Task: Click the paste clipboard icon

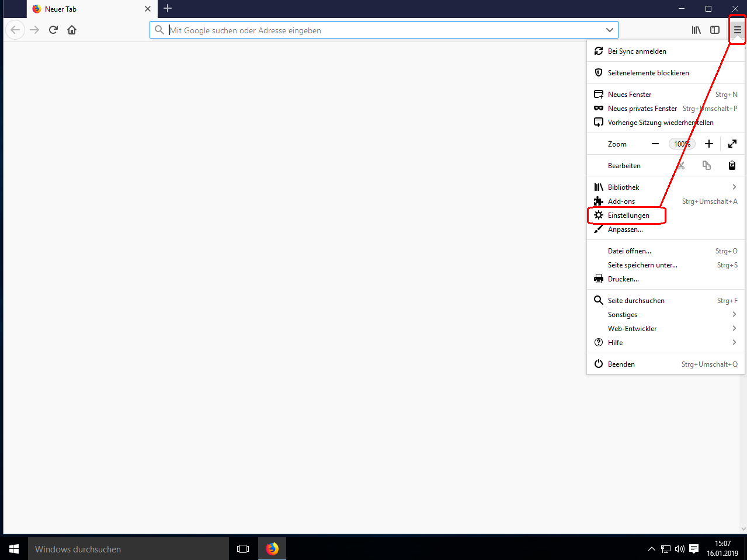Action: (x=732, y=166)
